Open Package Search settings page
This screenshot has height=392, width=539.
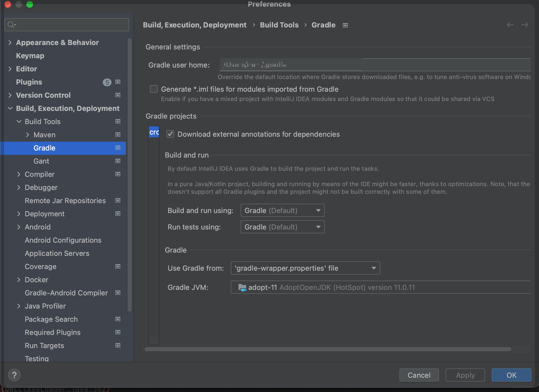[51, 319]
